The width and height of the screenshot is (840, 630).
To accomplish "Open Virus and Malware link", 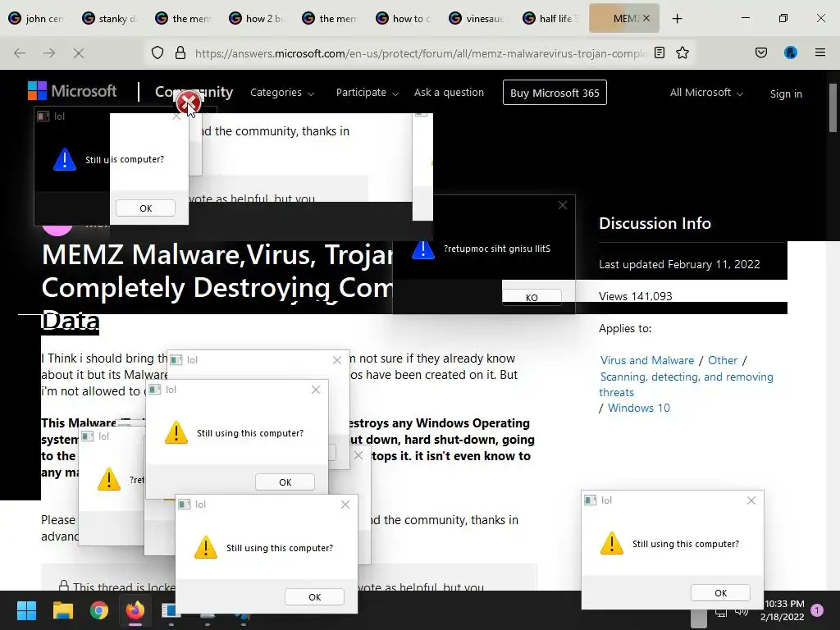I will (646, 361).
